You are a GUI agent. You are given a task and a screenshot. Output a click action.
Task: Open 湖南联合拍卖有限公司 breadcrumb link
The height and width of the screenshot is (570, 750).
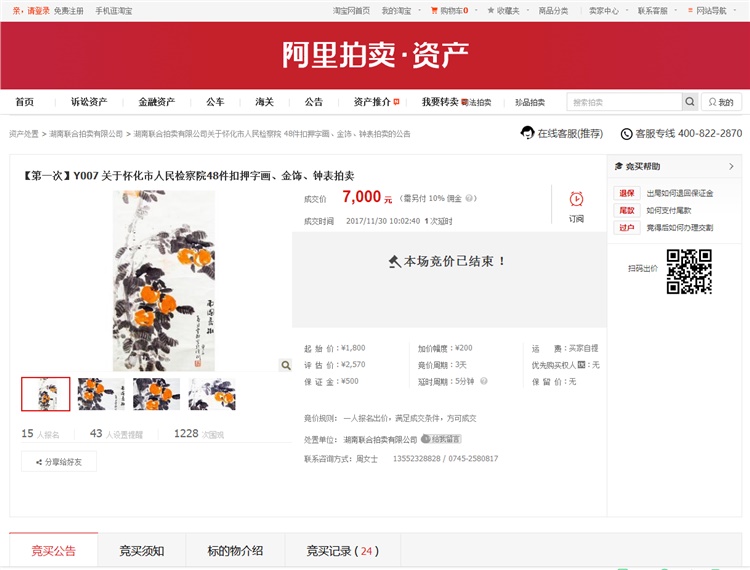(86, 133)
